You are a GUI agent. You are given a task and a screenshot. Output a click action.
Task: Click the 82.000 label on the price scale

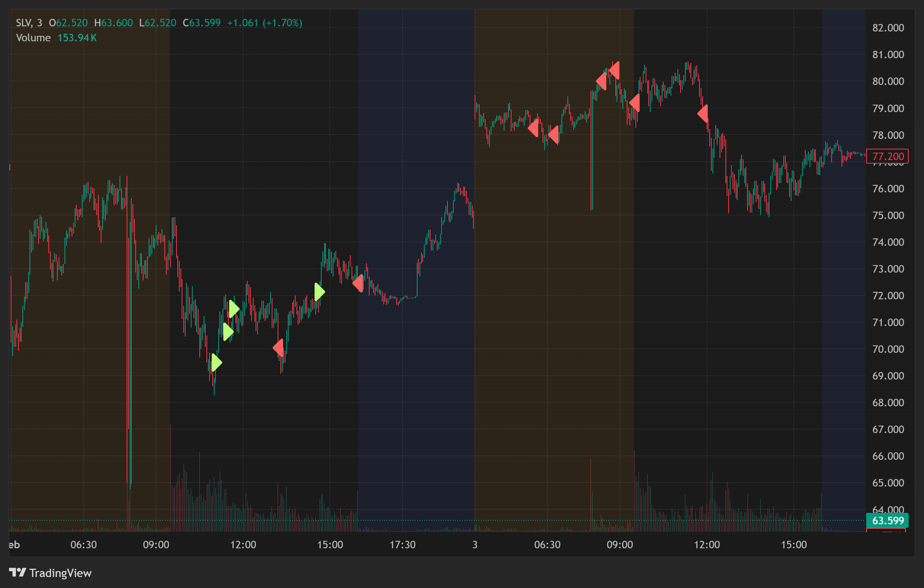pyautogui.click(x=888, y=28)
